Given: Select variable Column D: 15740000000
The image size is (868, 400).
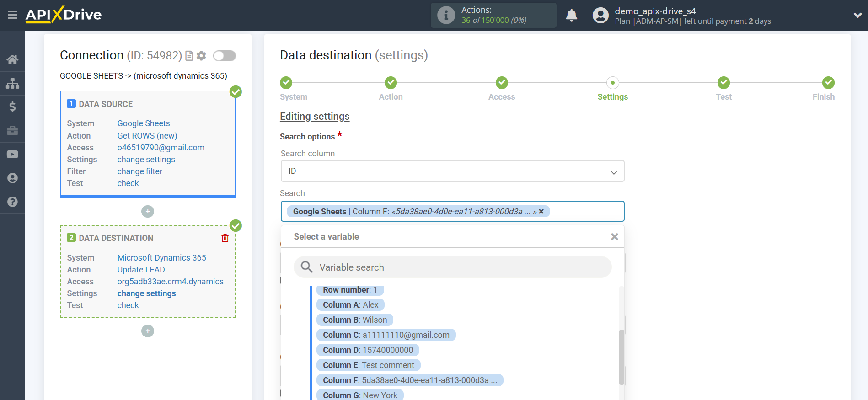Looking at the screenshot, I should [368, 350].
